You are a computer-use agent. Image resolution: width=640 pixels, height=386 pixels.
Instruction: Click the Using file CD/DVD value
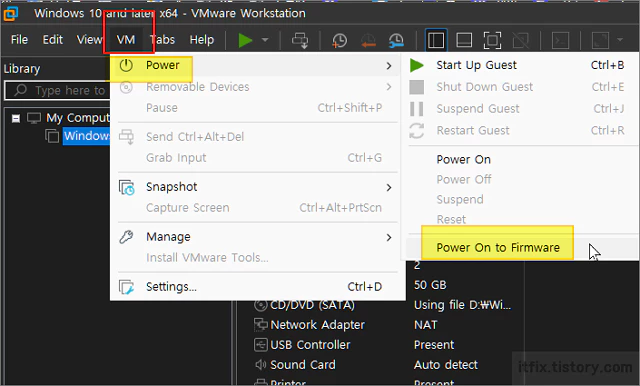[x=462, y=305]
